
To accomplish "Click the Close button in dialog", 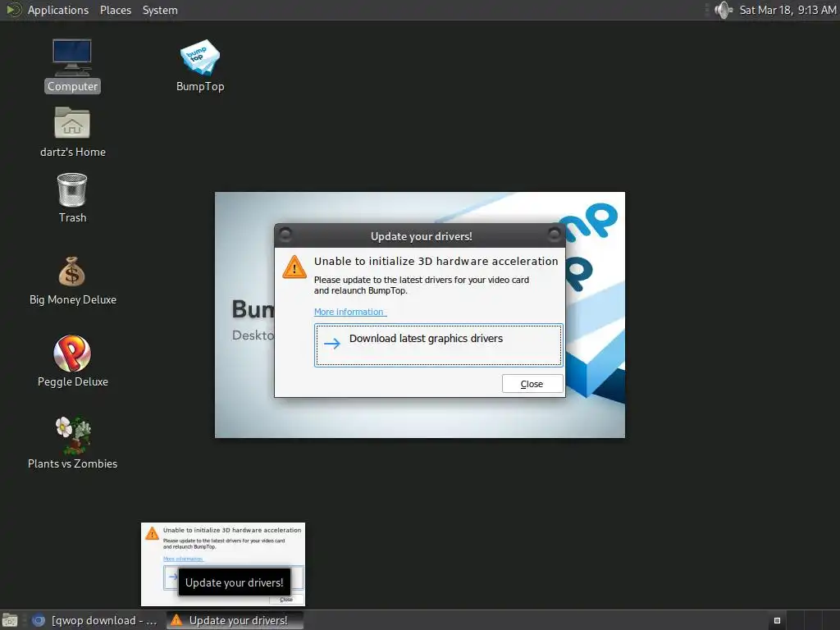I will pyautogui.click(x=532, y=384).
